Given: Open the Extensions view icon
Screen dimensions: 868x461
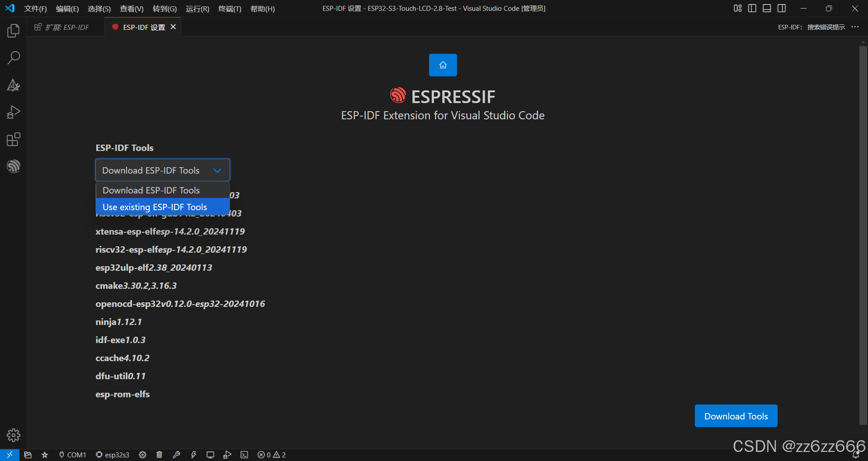Looking at the screenshot, I should coord(14,139).
